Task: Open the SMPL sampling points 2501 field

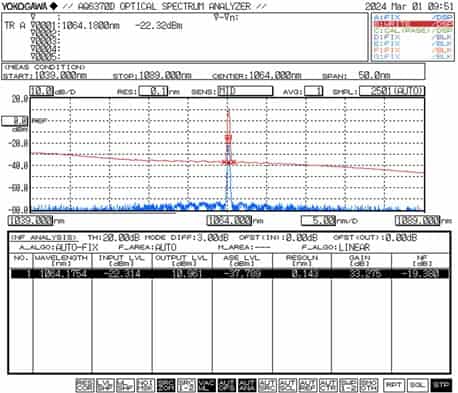Action: coord(392,91)
